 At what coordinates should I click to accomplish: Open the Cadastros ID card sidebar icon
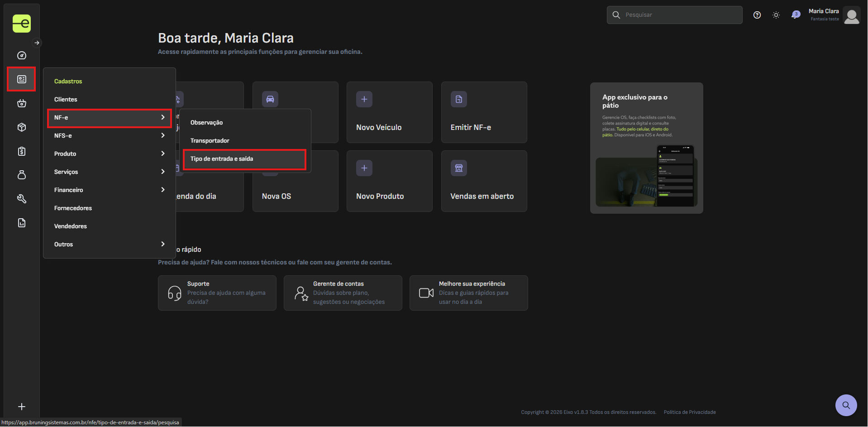22,79
